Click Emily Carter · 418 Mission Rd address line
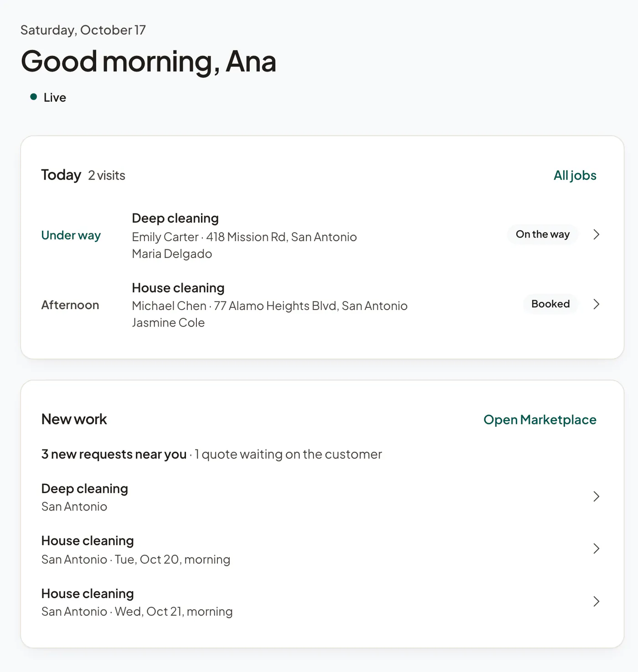This screenshot has width=638, height=672. (244, 237)
